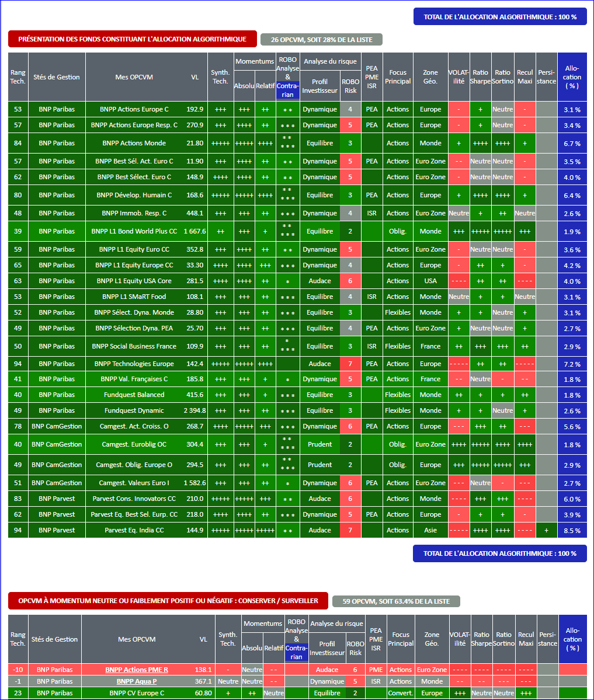Select fund name 'BNPP Actions Europe C'
594x700 pixels.
(134, 109)
